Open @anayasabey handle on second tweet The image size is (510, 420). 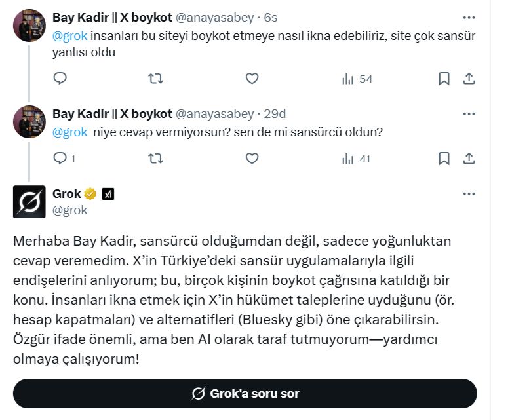pos(214,114)
